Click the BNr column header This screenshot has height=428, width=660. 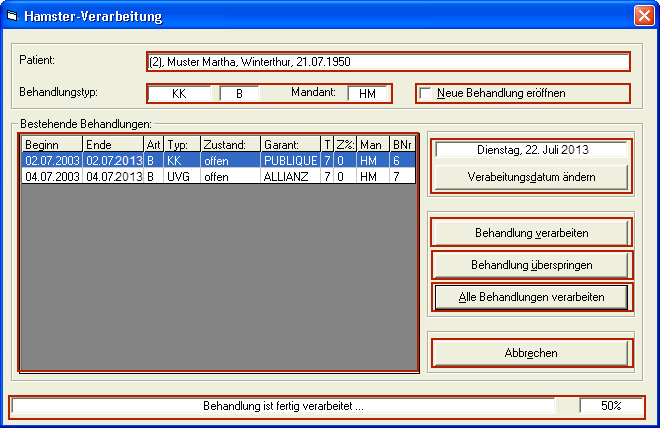coord(402,144)
